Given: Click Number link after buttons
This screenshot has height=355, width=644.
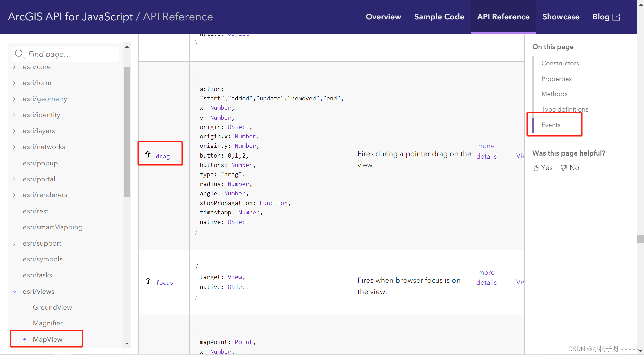Looking at the screenshot, I should point(242,165).
